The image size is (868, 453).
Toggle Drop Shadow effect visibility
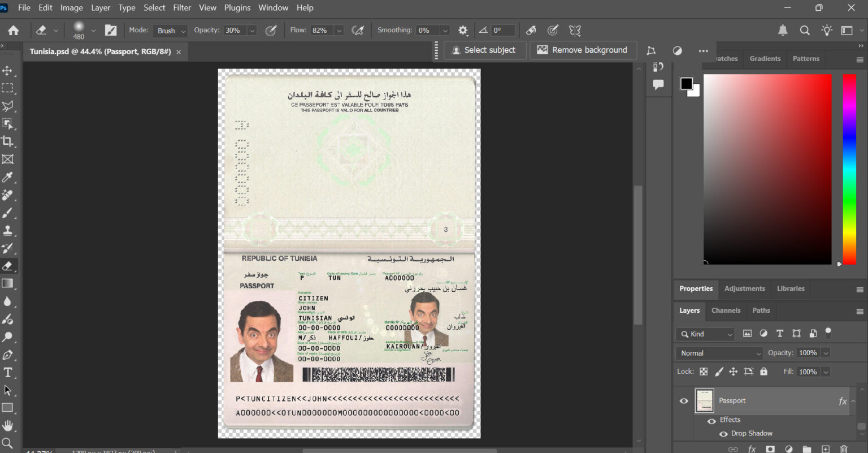pos(723,434)
